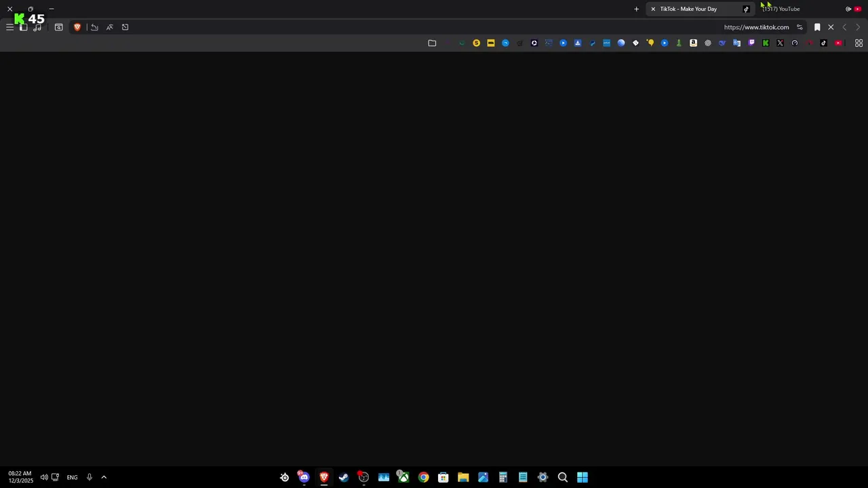The height and width of the screenshot is (488, 868).
Task: Close the TikTok - Make Your Day tab
Action: 653,9
